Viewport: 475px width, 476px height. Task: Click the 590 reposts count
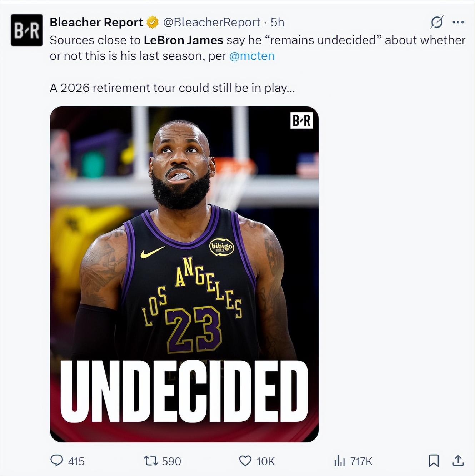click(171, 461)
